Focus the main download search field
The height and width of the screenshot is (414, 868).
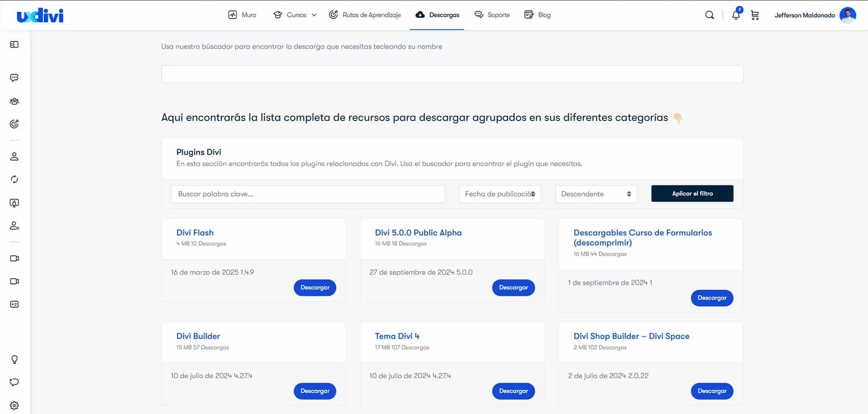[452, 74]
